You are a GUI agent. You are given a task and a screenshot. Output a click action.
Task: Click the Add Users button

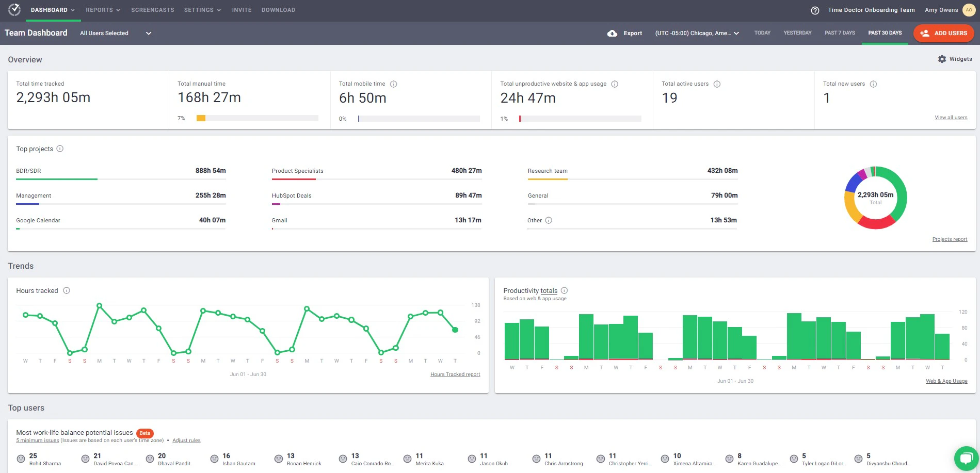coord(943,34)
